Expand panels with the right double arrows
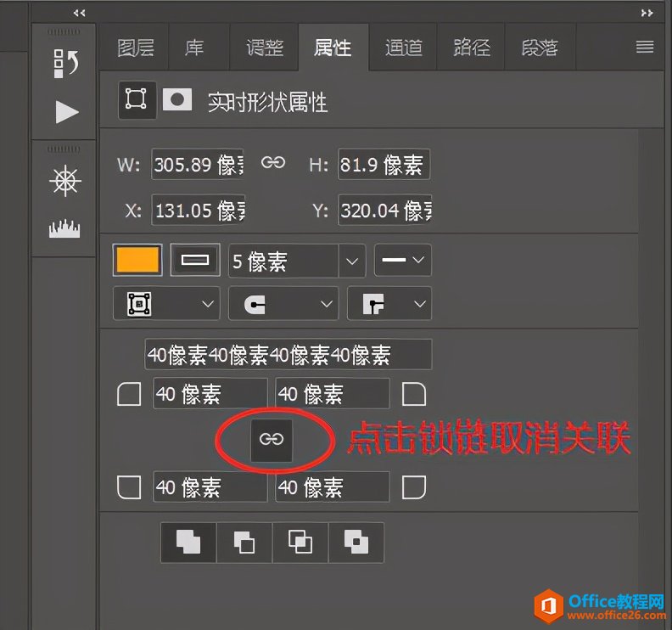Viewport: 672px width, 630px height. pyautogui.click(x=647, y=13)
